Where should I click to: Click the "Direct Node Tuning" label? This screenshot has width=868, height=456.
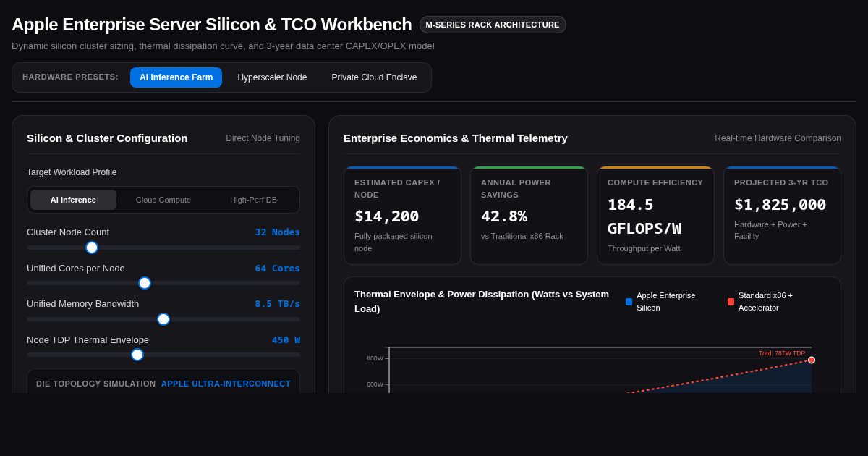(x=263, y=138)
